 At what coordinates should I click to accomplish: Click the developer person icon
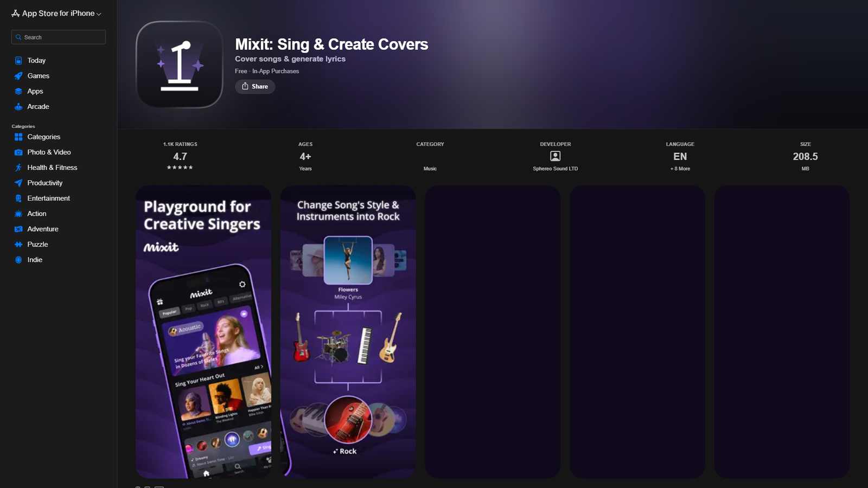coord(555,156)
